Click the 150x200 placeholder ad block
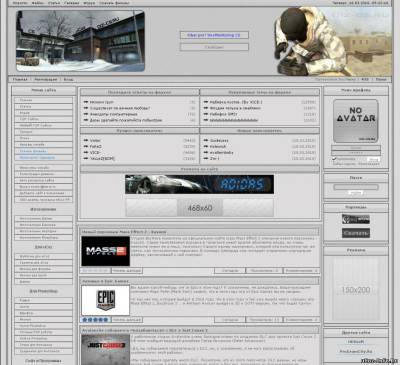400x365 pixels. pyautogui.click(x=356, y=290)
